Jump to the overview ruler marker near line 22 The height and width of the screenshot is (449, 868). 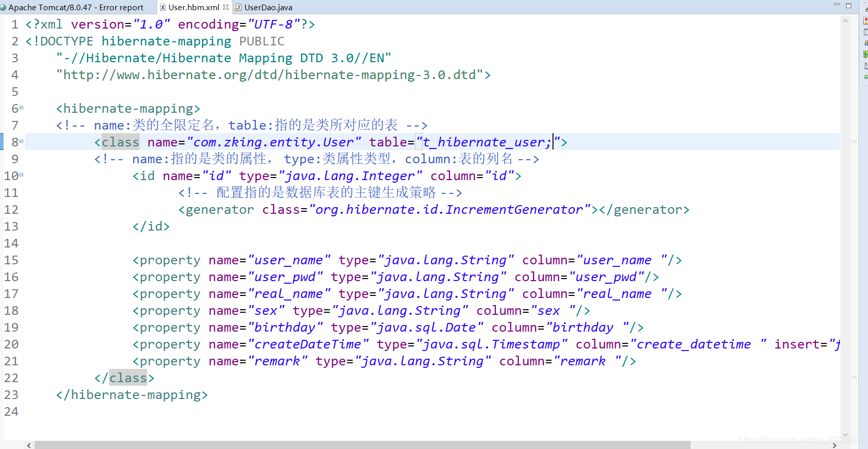pos(854,377)
